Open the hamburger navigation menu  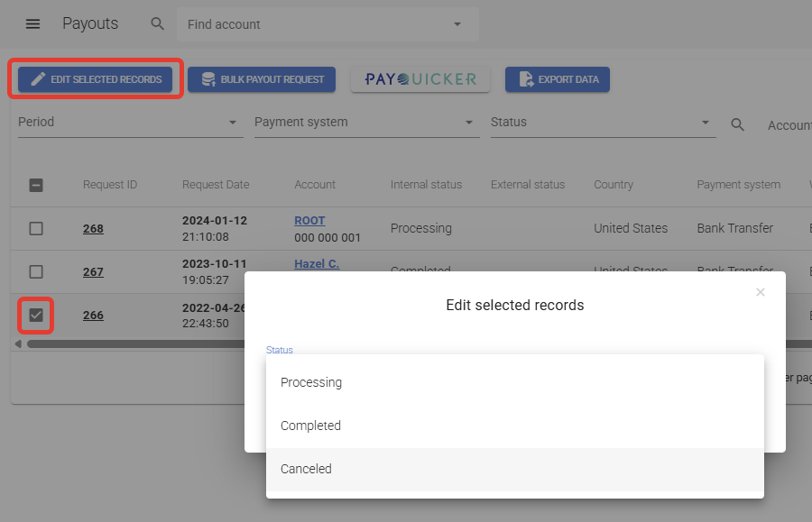[32, 24]
